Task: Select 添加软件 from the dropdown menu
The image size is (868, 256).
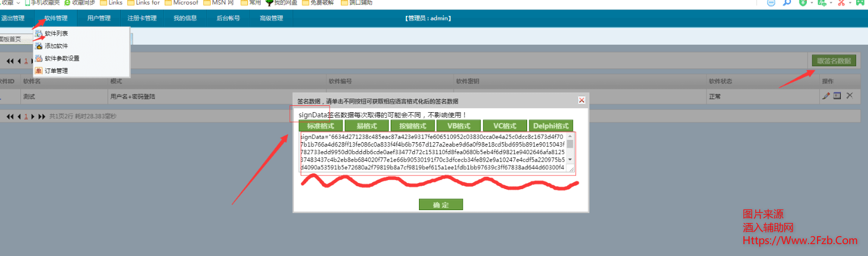Action: pos(56,46)
